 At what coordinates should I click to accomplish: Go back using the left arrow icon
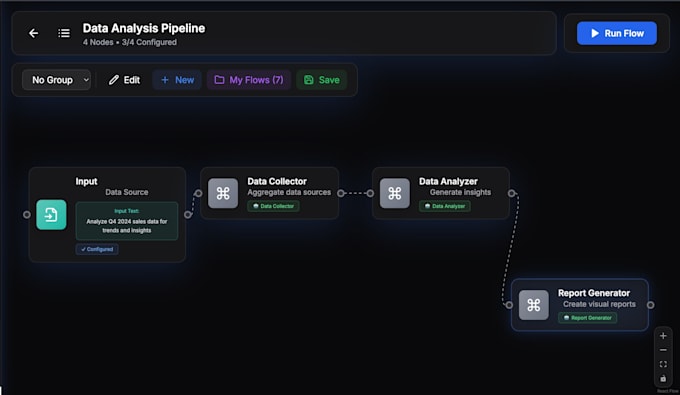(33, 33)
